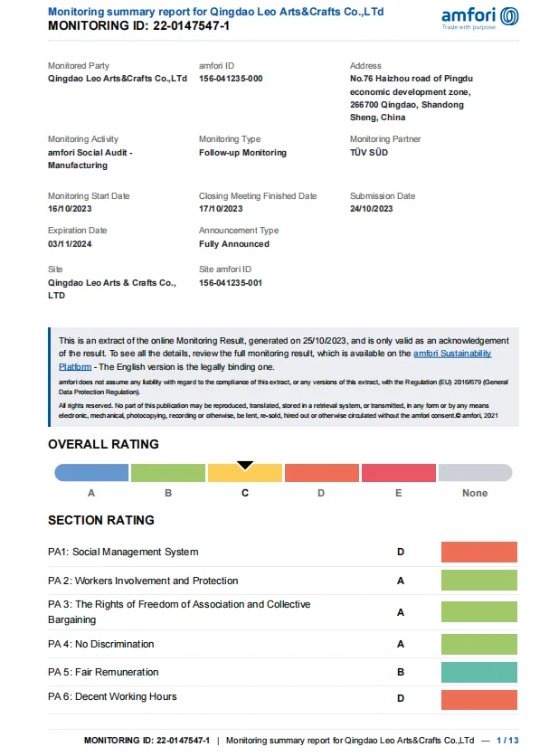This screenshot has height=756, width=549.
Task: Click the Site amfori ID value 156-041235-001
Action: 231,283
